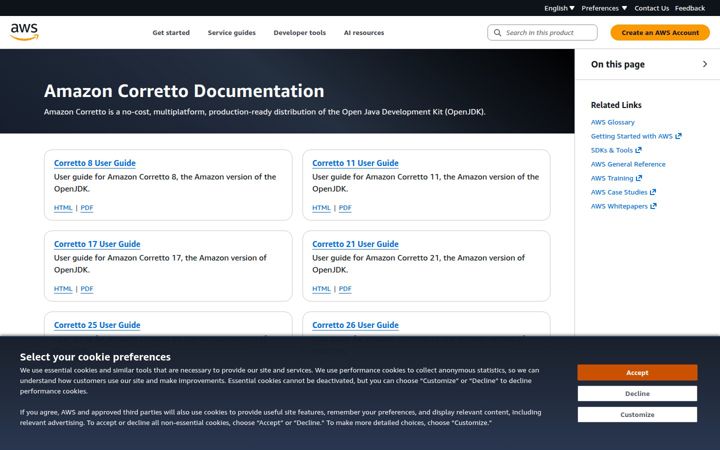Open SDKs & Tools related link

[x=612, y=150]
